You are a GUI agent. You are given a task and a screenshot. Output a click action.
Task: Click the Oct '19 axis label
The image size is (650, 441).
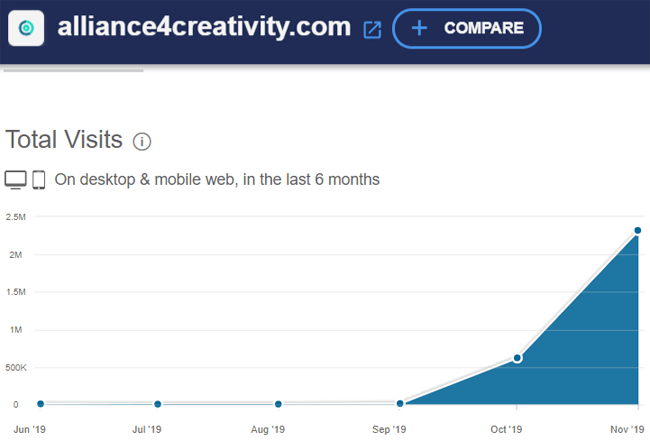click(506, 429)
